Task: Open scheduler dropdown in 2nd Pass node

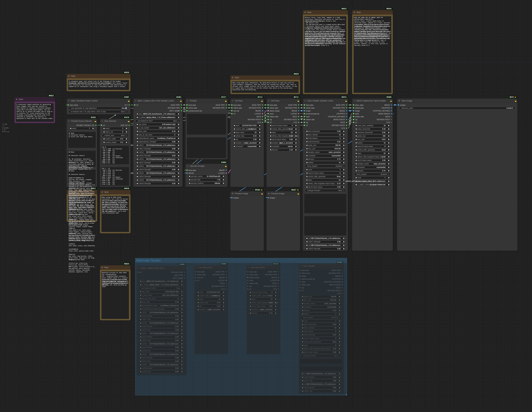Action: tap(283, 146)
